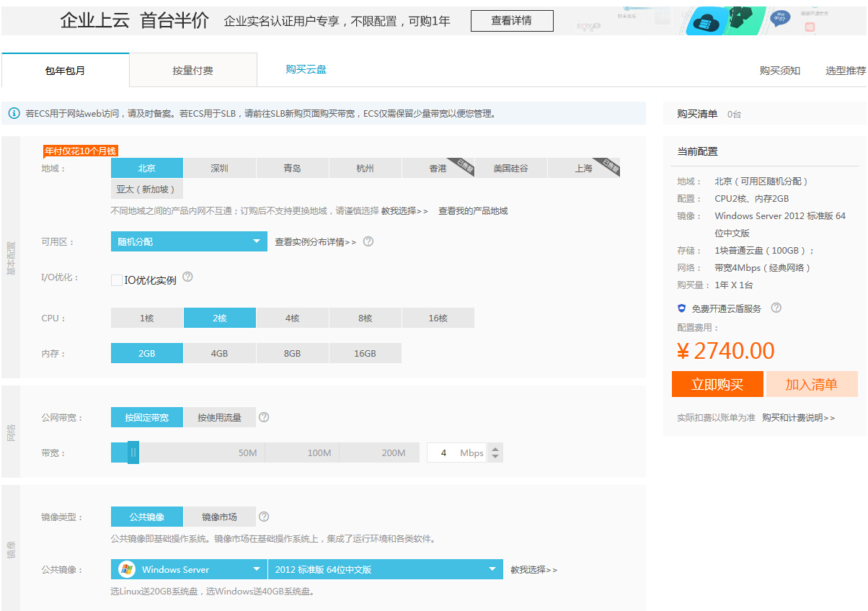Click the 50M mark on bandwidth slider
Image resolution: width=868 pixels, height=611 pixels.
(x=248, y=453)
